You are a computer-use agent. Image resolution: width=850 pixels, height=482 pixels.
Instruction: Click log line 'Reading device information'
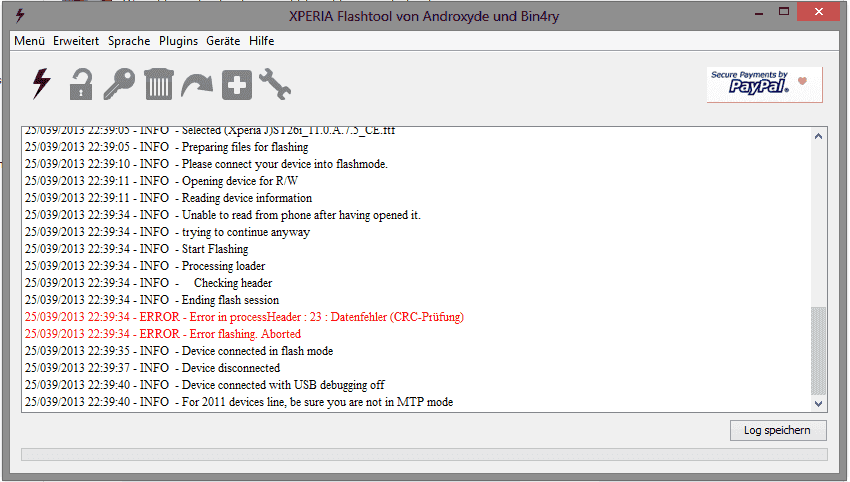[x=168, y=198]
